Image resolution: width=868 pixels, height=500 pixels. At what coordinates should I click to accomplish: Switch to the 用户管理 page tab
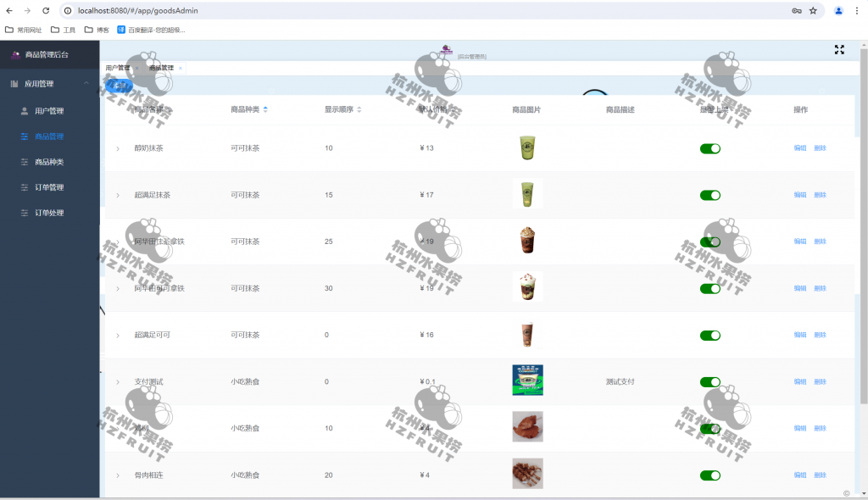coord(118,68)
